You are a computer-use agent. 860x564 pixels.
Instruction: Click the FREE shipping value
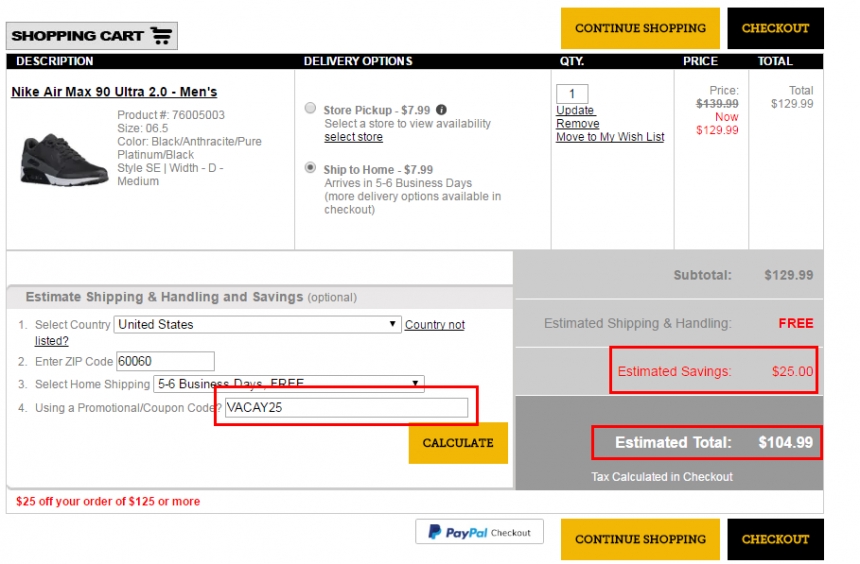[x=796, y=323]
